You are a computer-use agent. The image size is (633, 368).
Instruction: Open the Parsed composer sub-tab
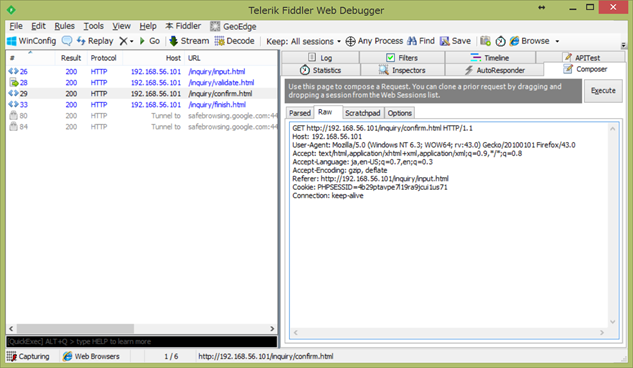300,113
